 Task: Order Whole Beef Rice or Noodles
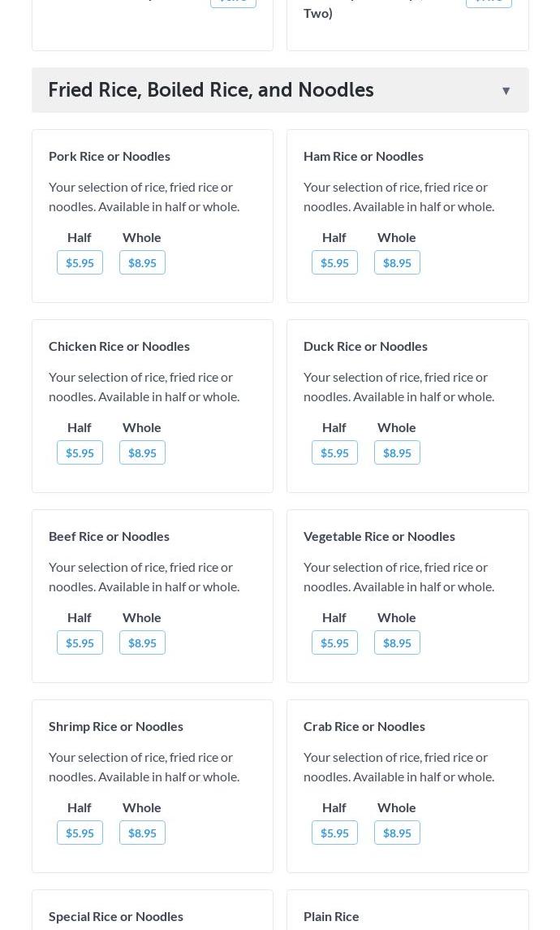click(142, 642)
